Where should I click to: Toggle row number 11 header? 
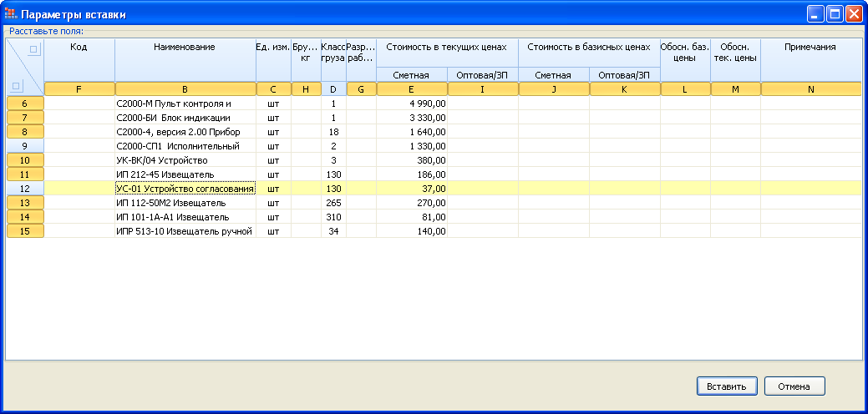25,174
